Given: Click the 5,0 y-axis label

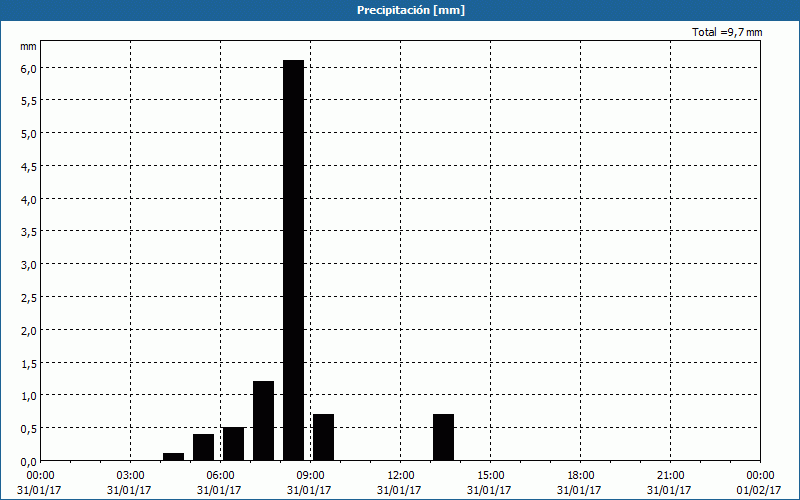Looking at the screenshot, I should coord(29,134).
